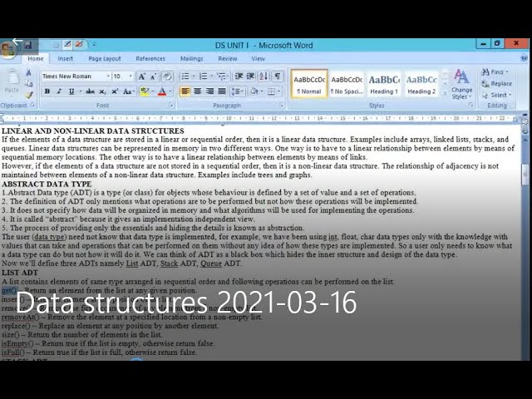Open the Change Styles menu
This screenshot has width=532, height=399.
461,84
